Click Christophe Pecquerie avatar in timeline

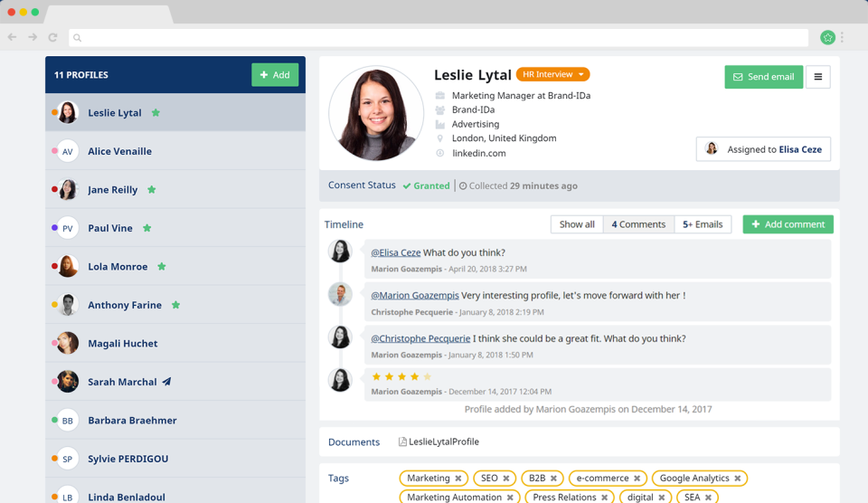[340, 294]
